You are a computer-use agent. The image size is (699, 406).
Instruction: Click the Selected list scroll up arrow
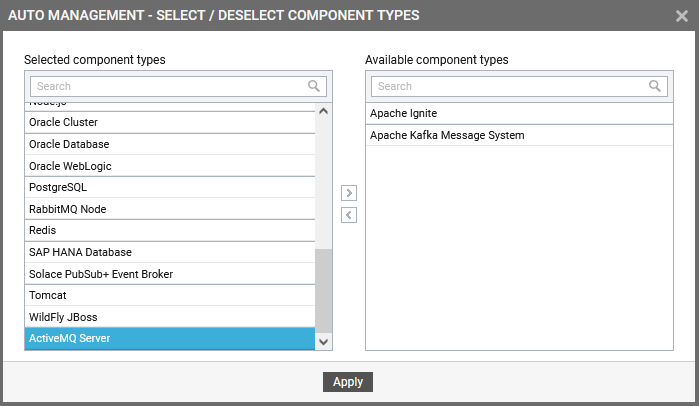point(324,111)
